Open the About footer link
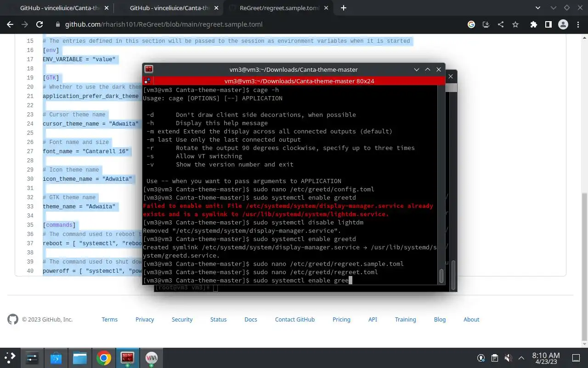 coord(471,319)
